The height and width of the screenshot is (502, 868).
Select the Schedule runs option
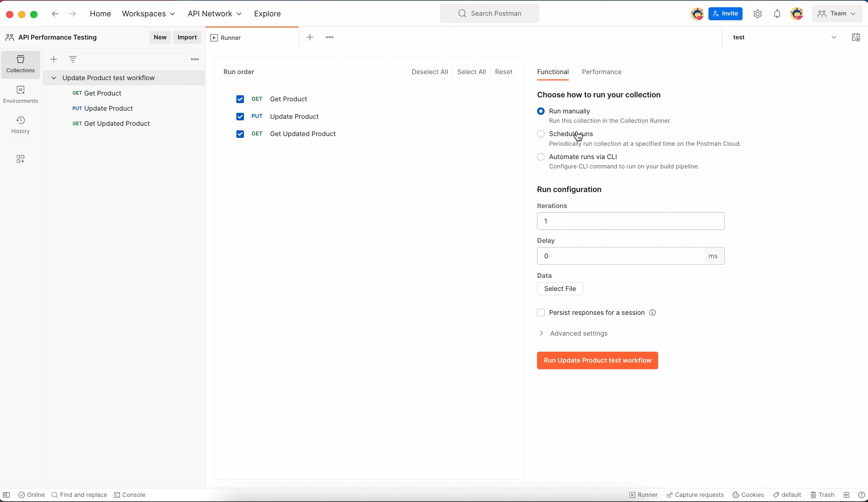[541, 134]
